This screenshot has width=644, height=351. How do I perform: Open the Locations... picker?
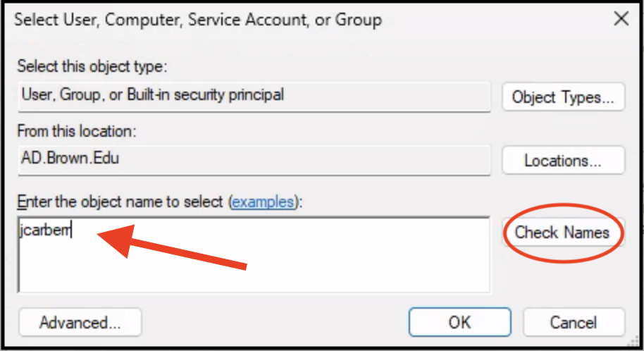coord(563,161)
